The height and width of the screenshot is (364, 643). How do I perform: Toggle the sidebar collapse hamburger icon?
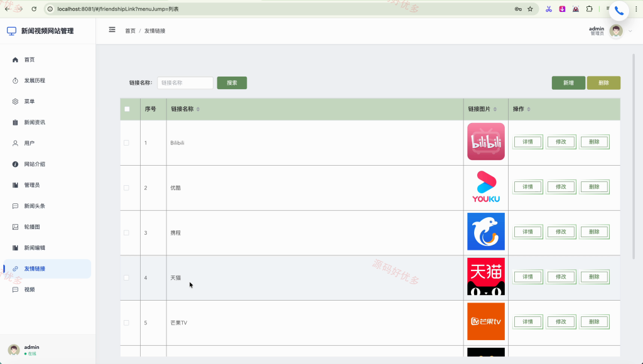point(112,30)
